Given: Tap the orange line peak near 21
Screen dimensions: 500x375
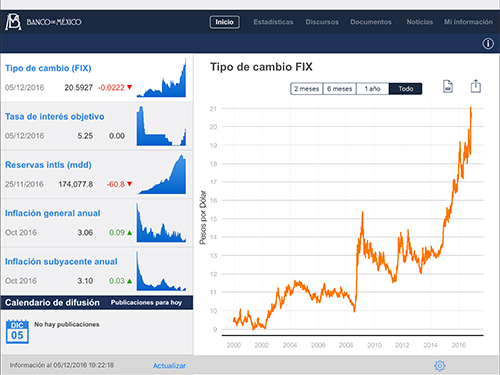Looking at the screenshot, I should click(471, 108).
